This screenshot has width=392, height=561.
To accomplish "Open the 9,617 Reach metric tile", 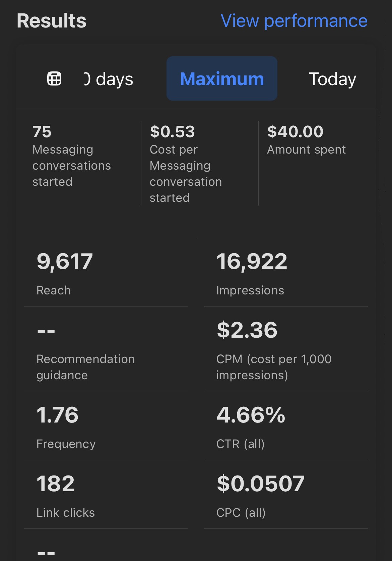I will tap(106, 272).
